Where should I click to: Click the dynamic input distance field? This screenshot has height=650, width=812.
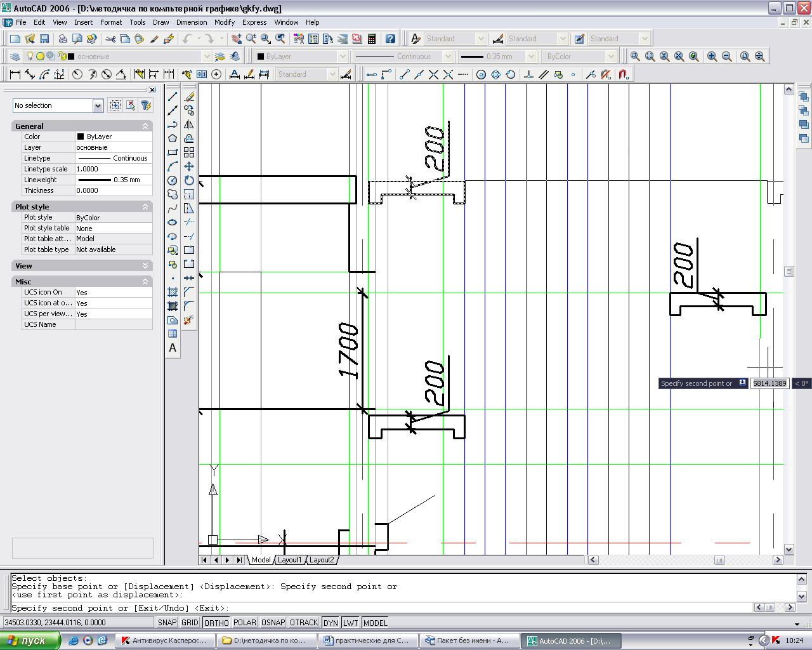[769, 383]
